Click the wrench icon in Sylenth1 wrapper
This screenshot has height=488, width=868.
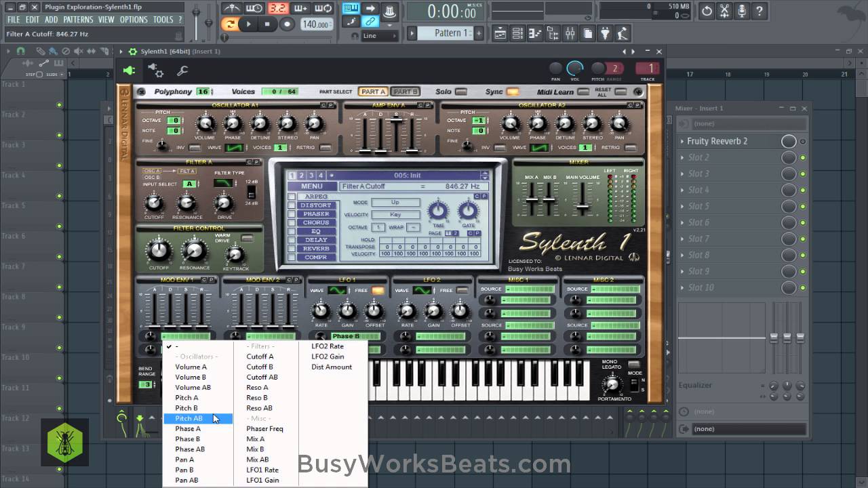click(x=182, y=70)
